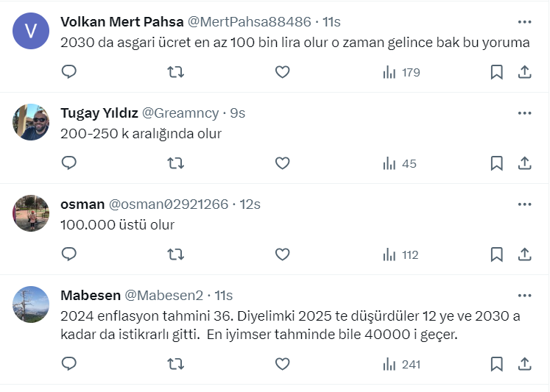Image resolution: width=550 pixels, height=392 pixels.
Task: Share Tugay Yıldız's tweet
Action: [x=525, y=163]
